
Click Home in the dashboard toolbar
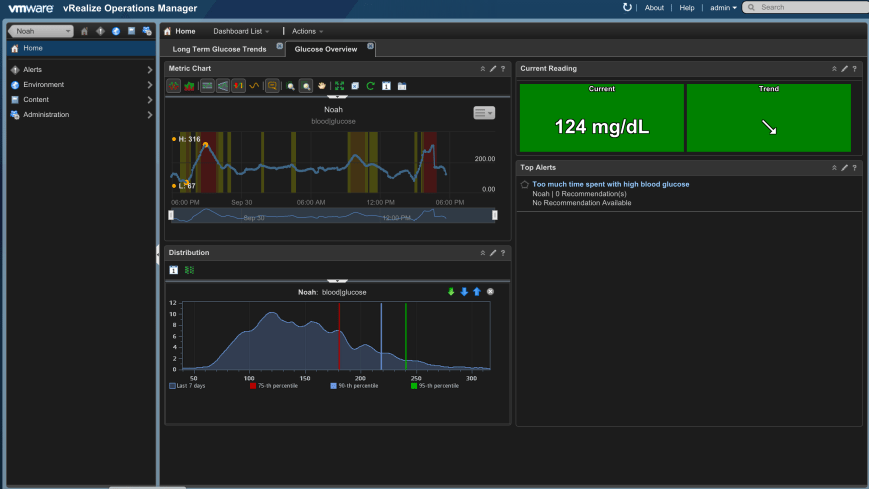[180, 31]
